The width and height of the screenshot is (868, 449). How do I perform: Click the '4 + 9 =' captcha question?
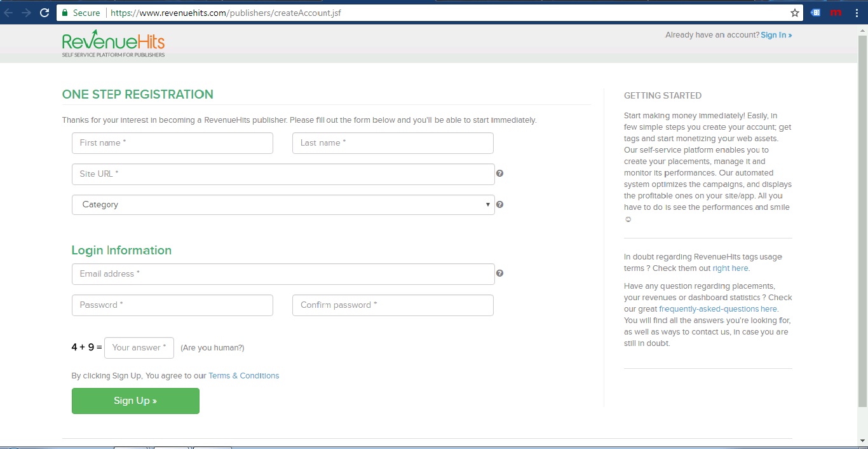point(86,347)
